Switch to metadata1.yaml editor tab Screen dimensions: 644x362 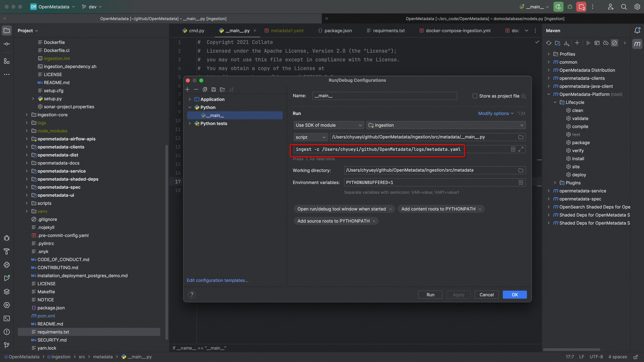(x=284, y=31)
